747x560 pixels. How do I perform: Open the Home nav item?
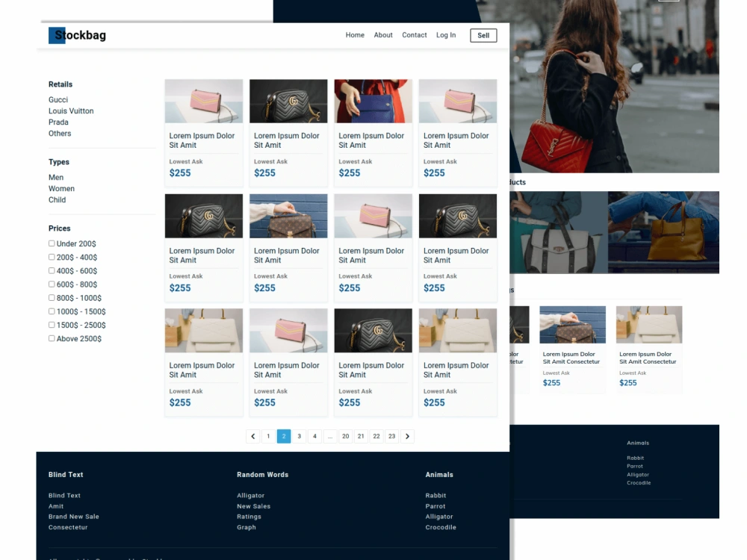pyautogui.click(x=355, y=35)
